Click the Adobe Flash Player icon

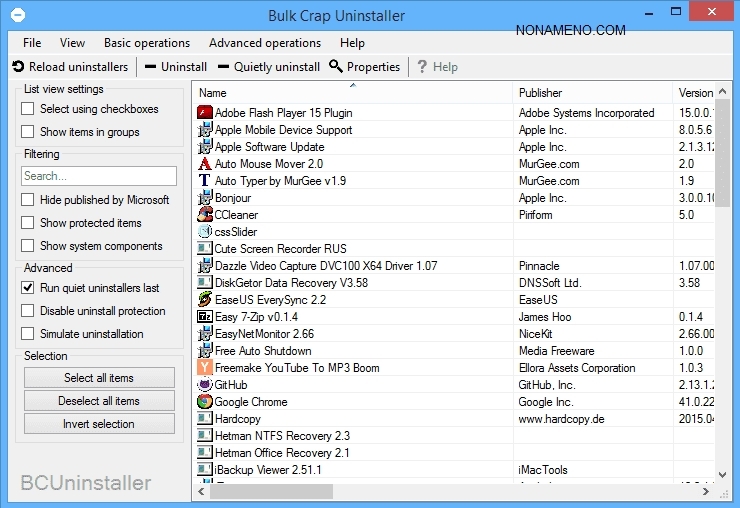(205, 113)
